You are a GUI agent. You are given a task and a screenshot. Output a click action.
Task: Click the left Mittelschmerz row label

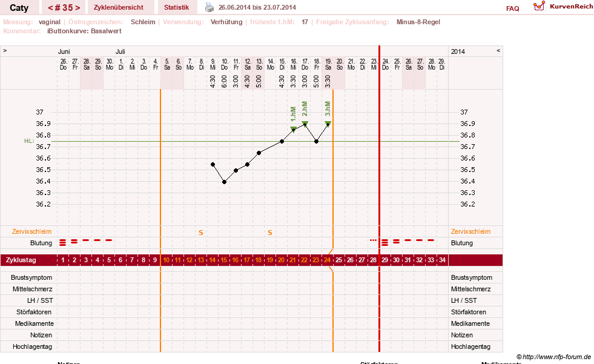tap(33, 289)
